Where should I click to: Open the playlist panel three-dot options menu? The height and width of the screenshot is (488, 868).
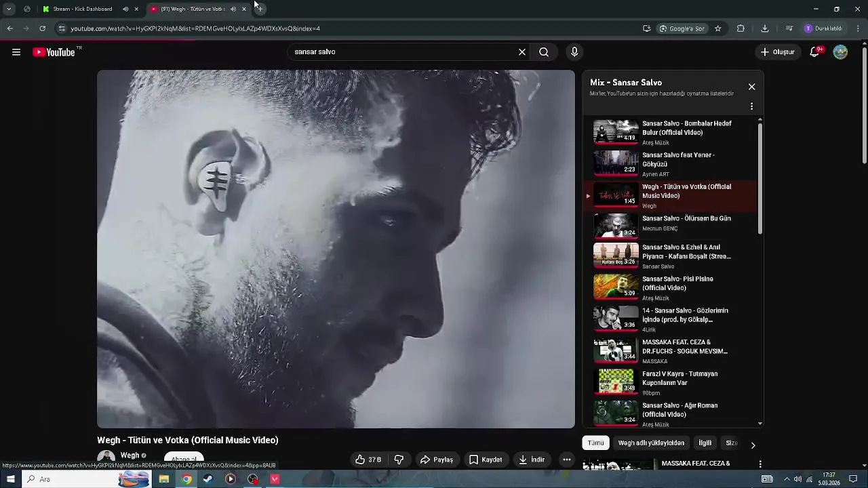(751, 106)
